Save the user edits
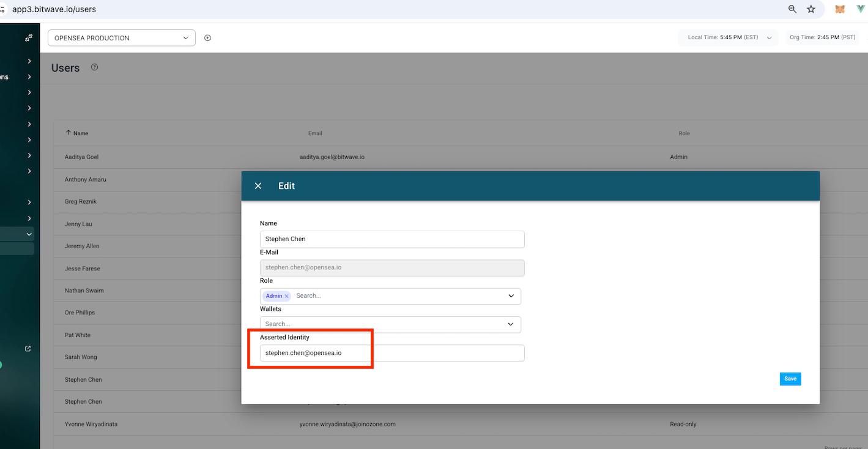 pyautogui.click(x=790, y=379)
